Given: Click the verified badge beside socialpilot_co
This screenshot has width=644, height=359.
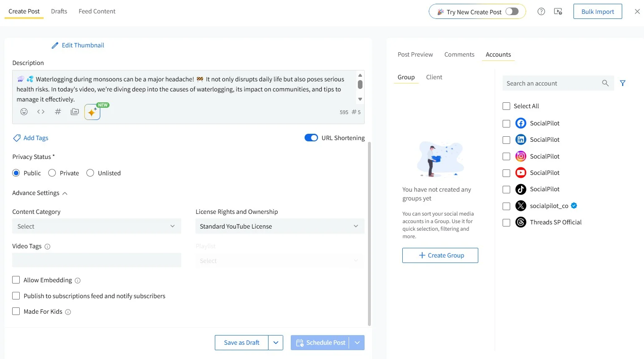Looking at the screenshot, I should (x=574, y=206).
